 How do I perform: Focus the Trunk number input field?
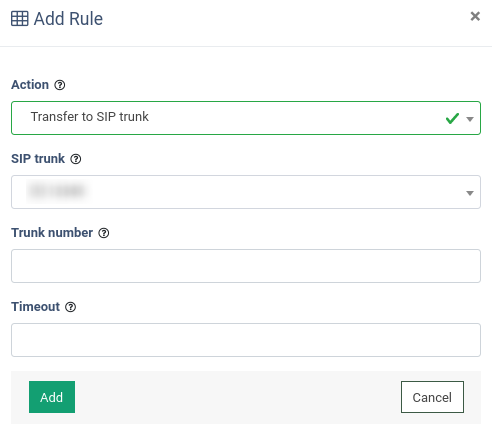246,266
